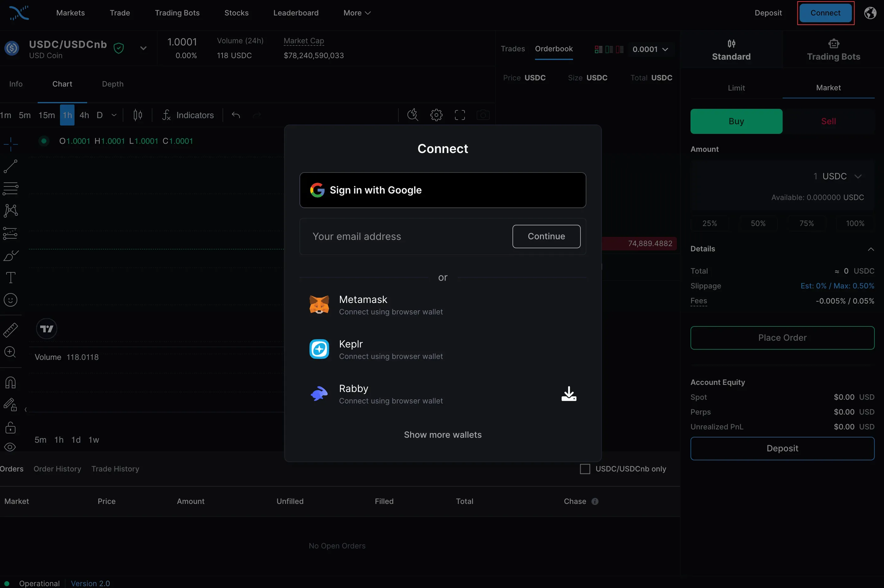This screenshot has width=884, height=588.
Task: Take a chart snapshot with camera icon
Action: pos(483,115)
